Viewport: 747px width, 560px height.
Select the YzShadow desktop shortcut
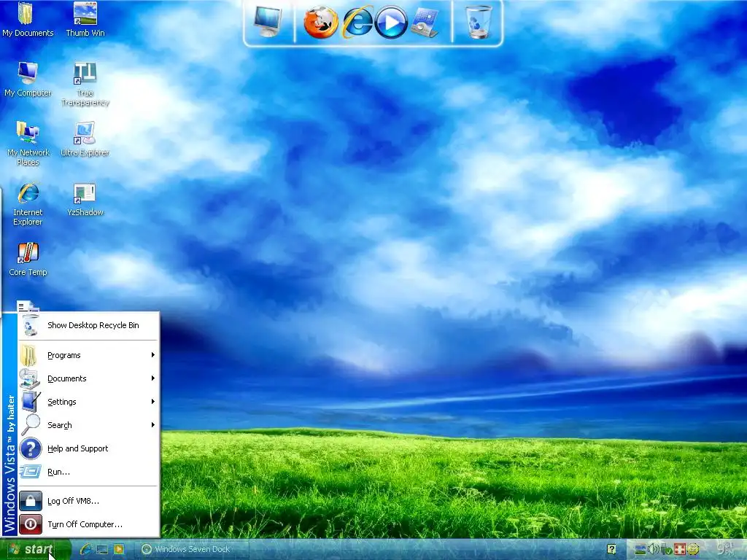pos(85,200)
